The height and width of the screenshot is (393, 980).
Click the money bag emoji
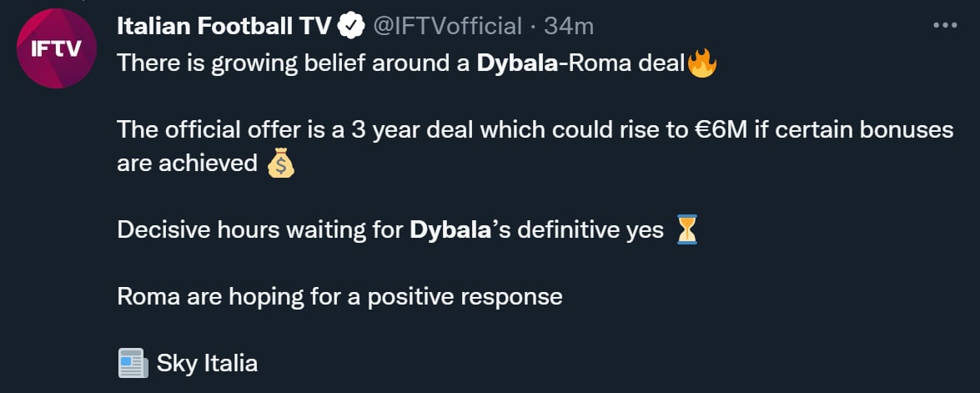click(281, 164)
